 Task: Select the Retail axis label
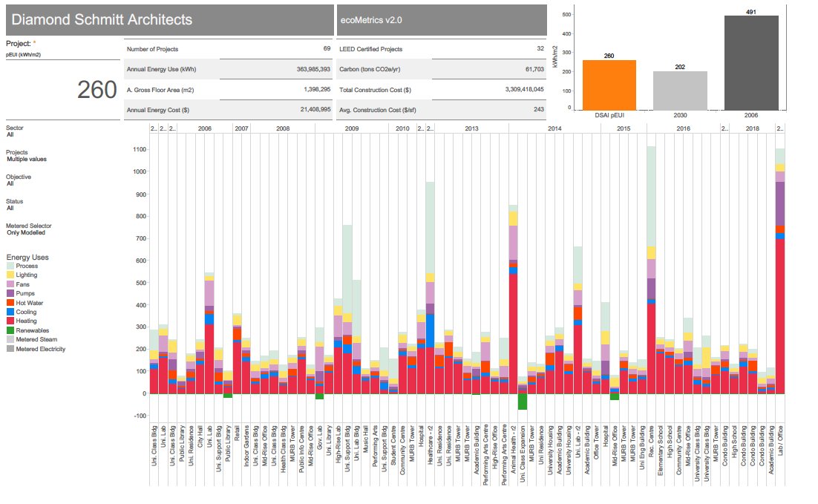[238, 433]
